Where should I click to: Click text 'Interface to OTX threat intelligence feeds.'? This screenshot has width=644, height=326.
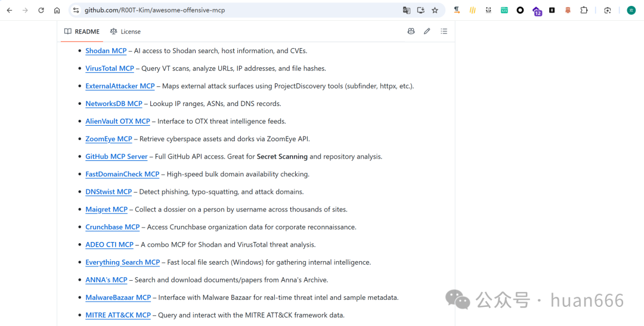(222, 122)
